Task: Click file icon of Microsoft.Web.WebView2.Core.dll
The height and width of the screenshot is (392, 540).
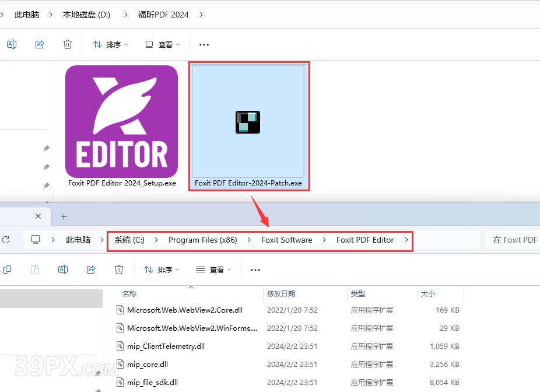Action: pyautogui.click(x=120, y=310)
